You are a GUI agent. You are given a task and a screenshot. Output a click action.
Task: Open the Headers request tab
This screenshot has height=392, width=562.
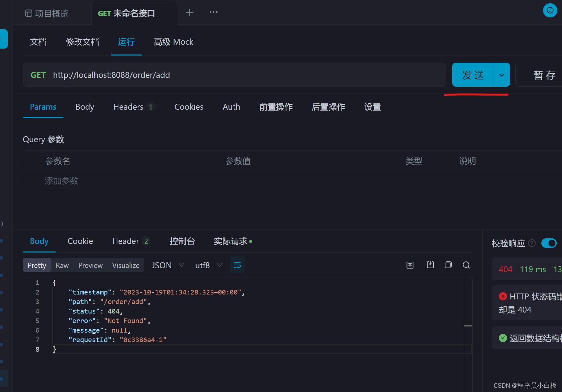133,107
